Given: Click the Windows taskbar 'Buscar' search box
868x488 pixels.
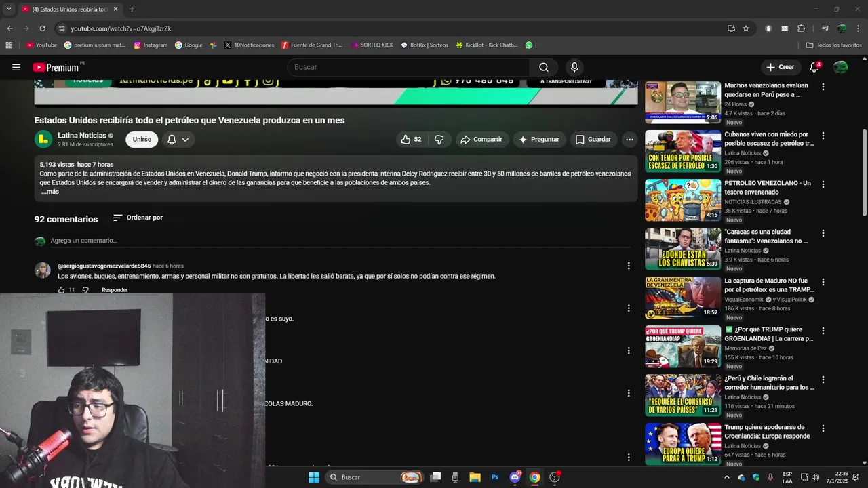Looking at the screenshot, I should pos(374,477).
